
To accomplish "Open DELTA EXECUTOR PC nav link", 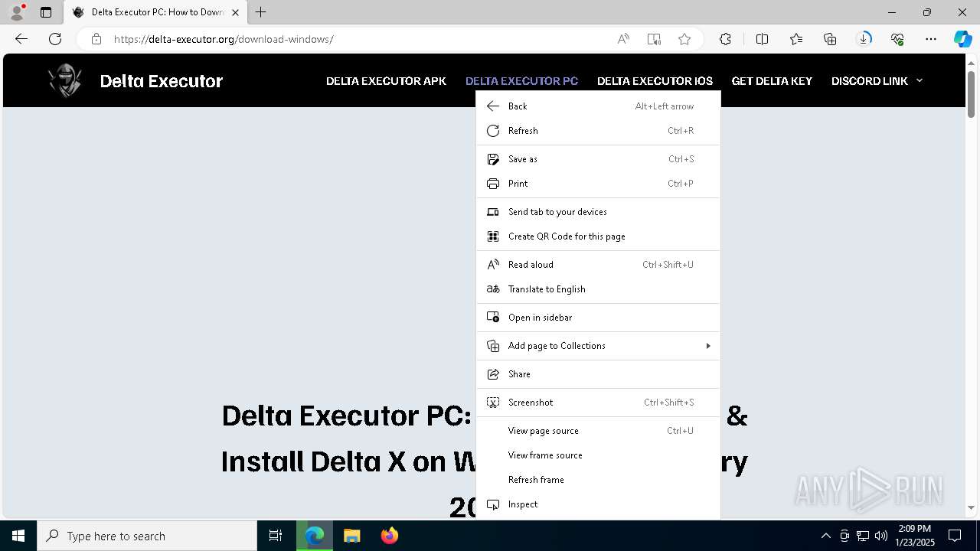I will point(521,81).
